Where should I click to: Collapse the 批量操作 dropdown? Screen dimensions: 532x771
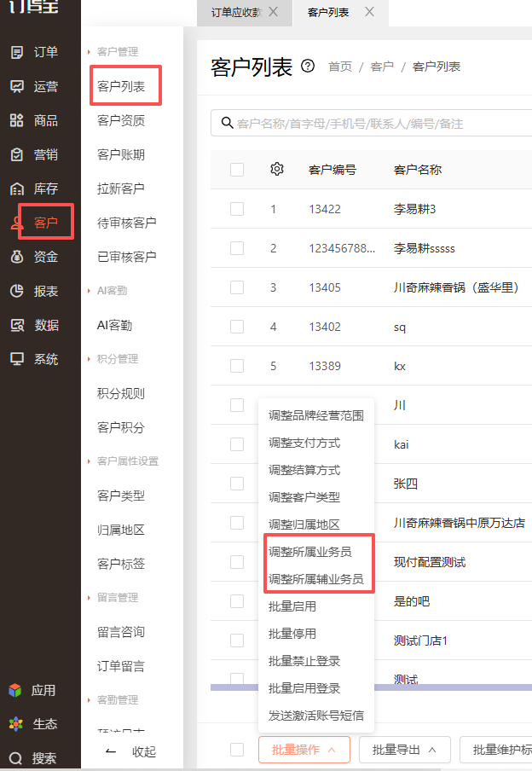pos(304,750)
